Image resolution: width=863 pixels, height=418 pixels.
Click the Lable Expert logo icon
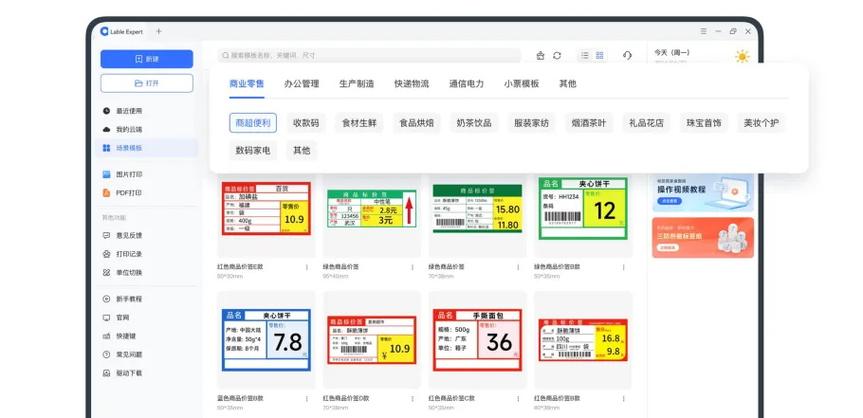pos(104,31)
